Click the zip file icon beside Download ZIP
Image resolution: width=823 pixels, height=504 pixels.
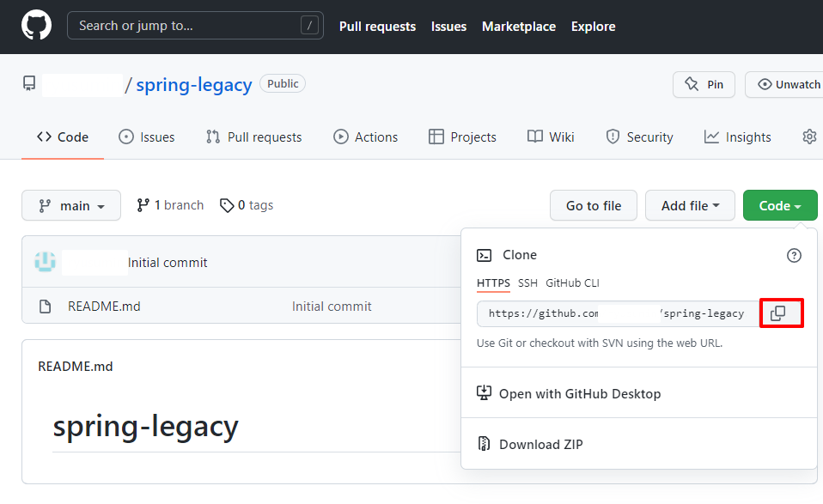pos(484,444)
